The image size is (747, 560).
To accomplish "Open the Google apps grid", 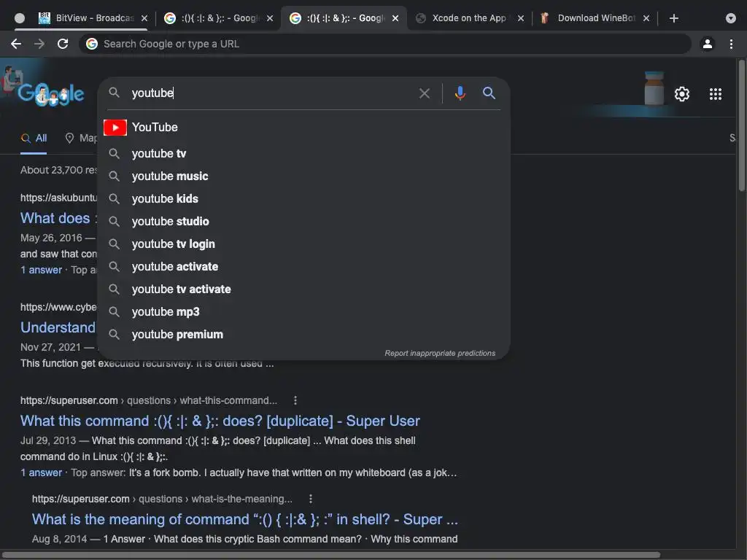I will pos(715,94).
